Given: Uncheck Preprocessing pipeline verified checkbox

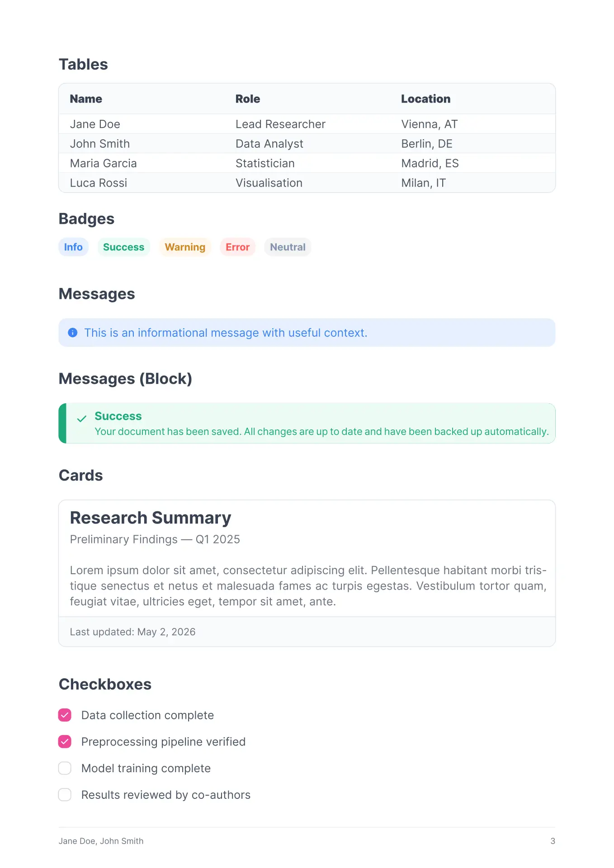Looking at the screenshot, I should click(x=65, y=741).
